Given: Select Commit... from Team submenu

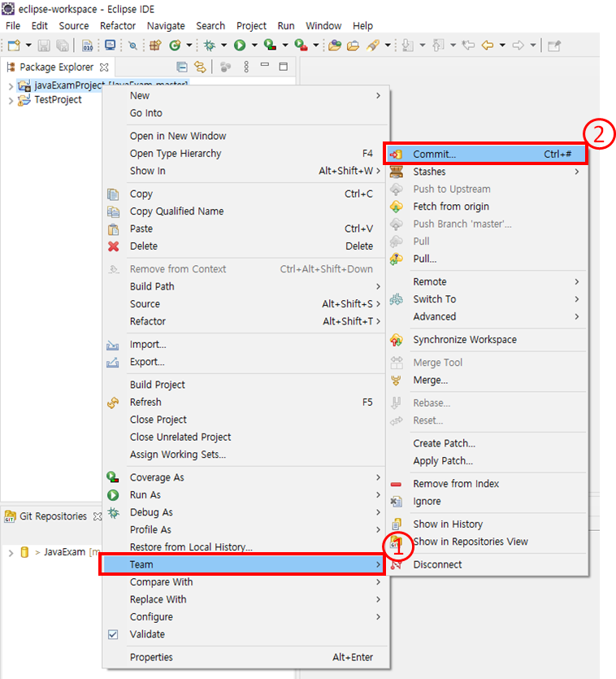Looking at the screenshot, I should coord(485,155).
